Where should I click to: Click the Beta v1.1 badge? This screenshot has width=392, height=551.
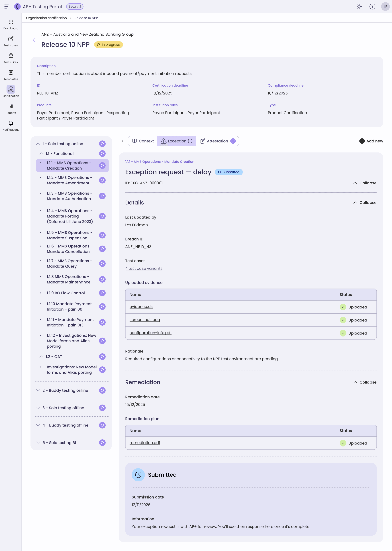[75, 7]
